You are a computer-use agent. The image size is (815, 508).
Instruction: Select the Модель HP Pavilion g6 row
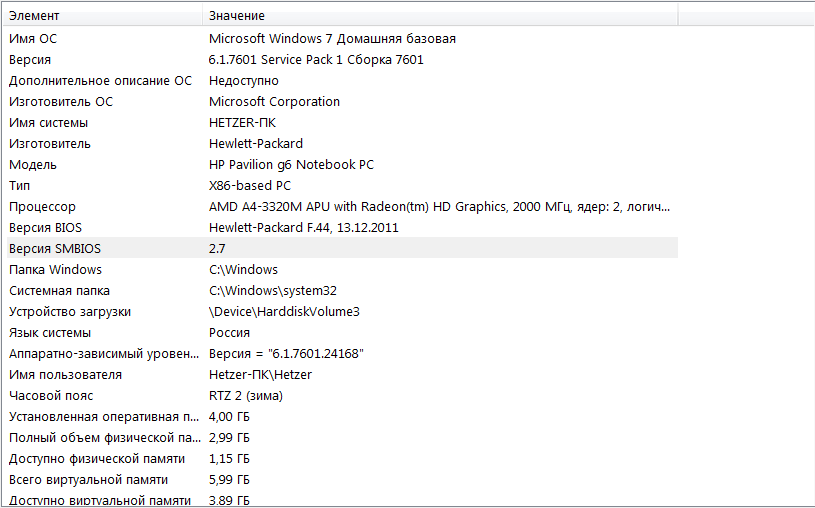click(x=342, y=164)
